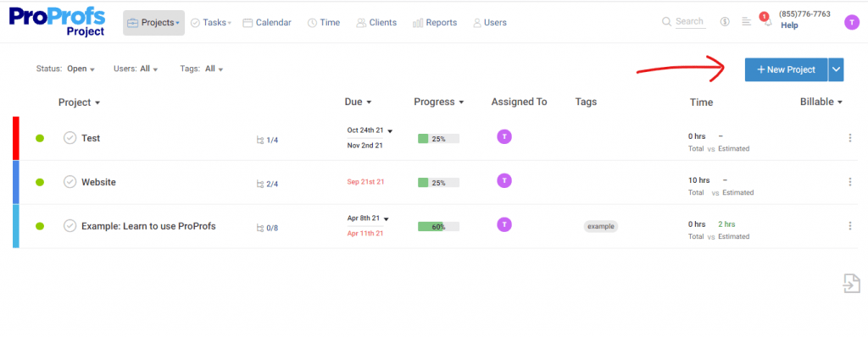Click the example tag chip
Screen dimensions: 868x337
(x=601, y=226)
